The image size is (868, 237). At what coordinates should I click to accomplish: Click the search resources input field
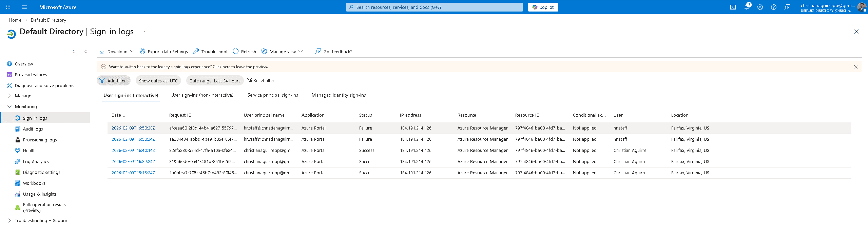click(434, 7)
